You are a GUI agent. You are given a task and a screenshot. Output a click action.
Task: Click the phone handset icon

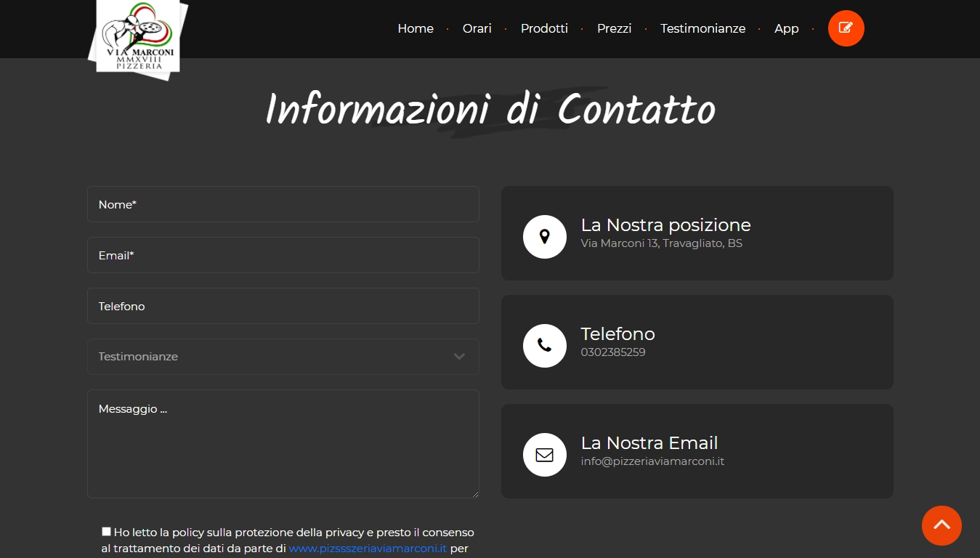pos(544,345)
